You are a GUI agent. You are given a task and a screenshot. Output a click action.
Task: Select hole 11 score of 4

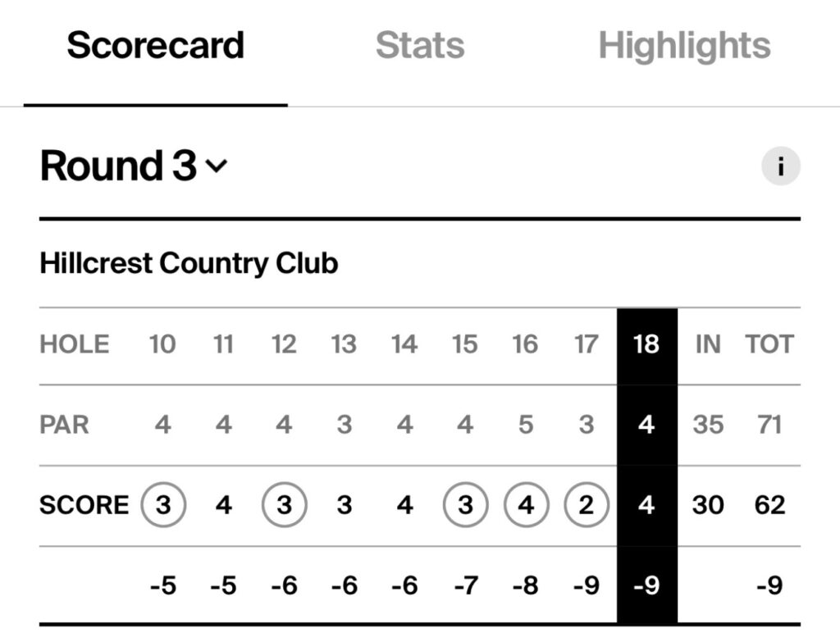pos(223,505)
